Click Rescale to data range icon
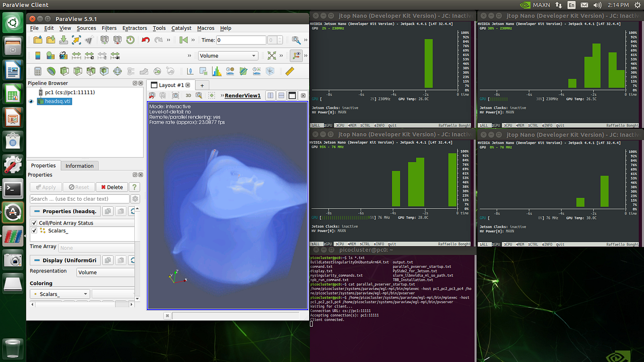 point(76,56)
